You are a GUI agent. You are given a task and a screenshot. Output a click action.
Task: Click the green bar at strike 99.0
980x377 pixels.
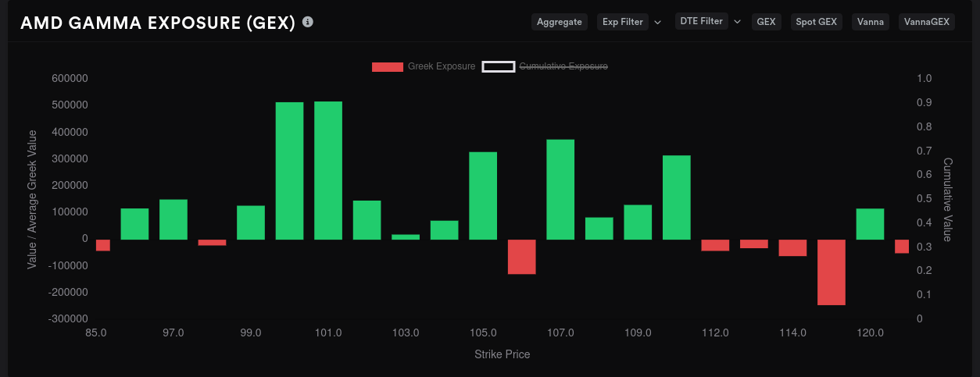click(251, 222)
